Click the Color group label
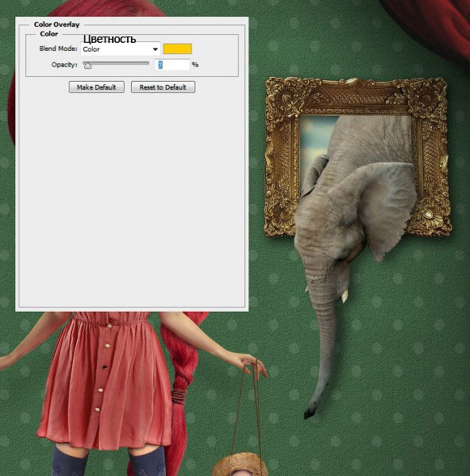Image resolution: width=470 pixels, height=476 pixels. point(49,33)
